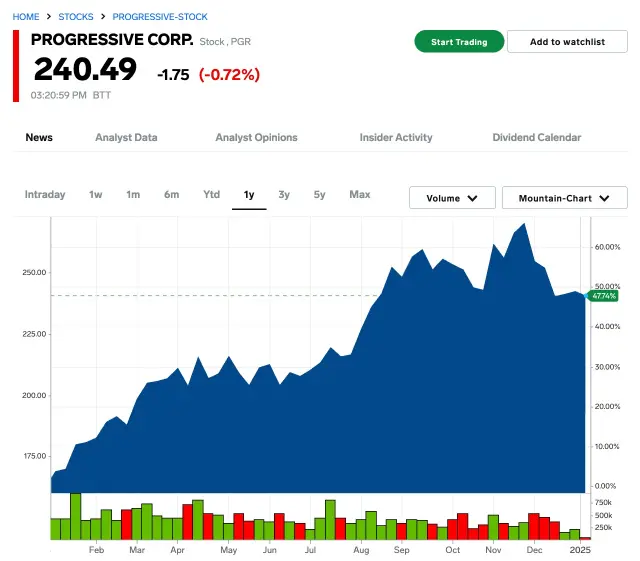Image resolution: width=640 pixels, height=561 pixels.
Task: Click the green 47.74% price marker
Action: (604, 296)
